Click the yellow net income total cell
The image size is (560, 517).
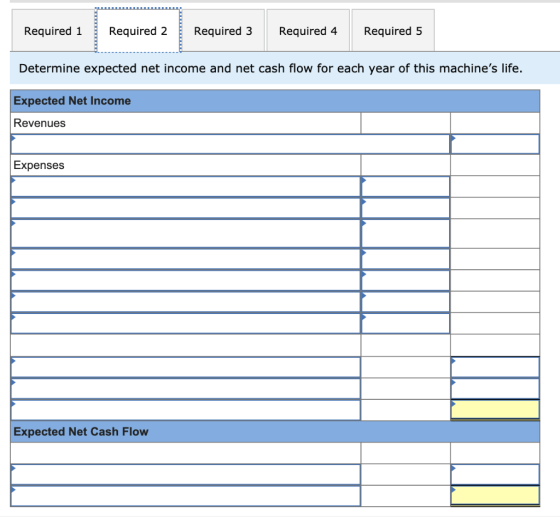point(495,410)
